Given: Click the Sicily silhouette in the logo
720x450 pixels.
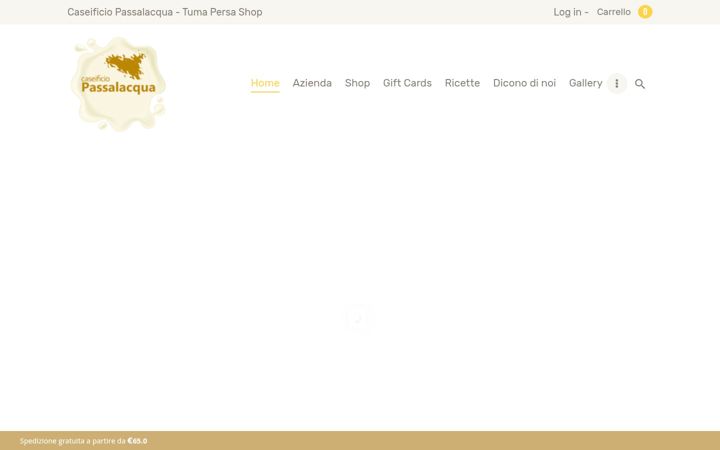Looking at the screenshot, I should point(126,65).
